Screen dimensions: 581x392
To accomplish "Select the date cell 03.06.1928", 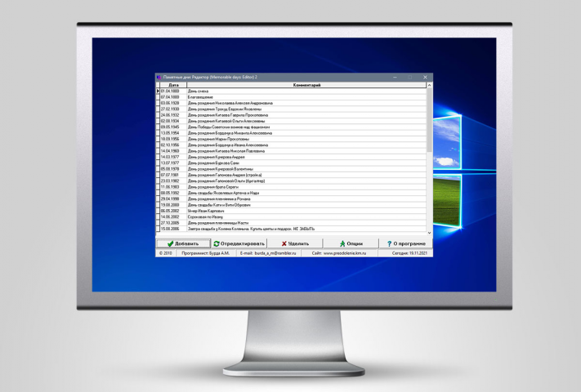I will pyautogui.click(x=173, y=103).
